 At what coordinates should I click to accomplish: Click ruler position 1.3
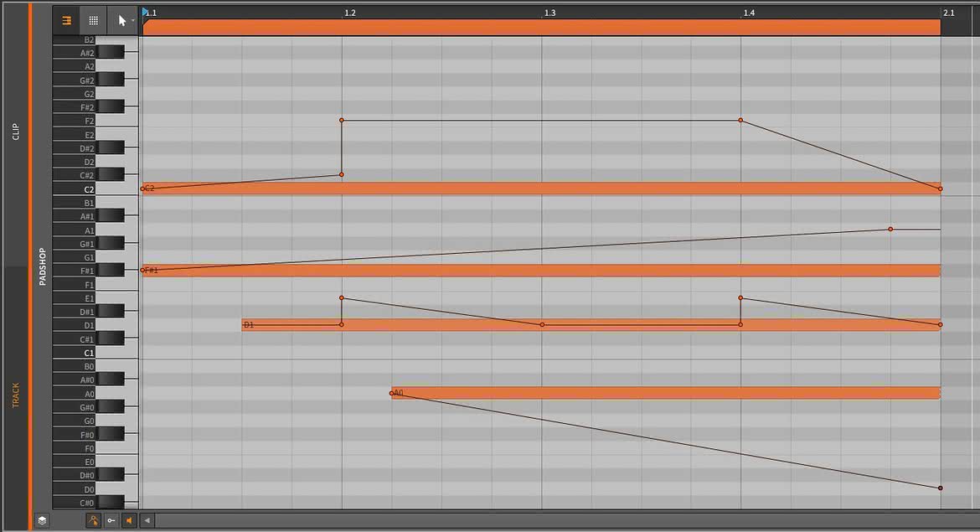point(549,13)
